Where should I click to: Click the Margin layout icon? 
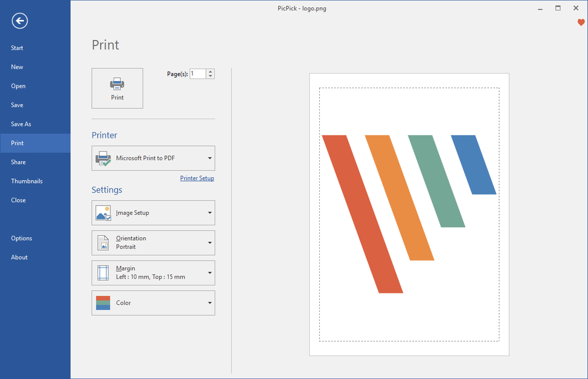pyautogui.click(x=103, y=272)
